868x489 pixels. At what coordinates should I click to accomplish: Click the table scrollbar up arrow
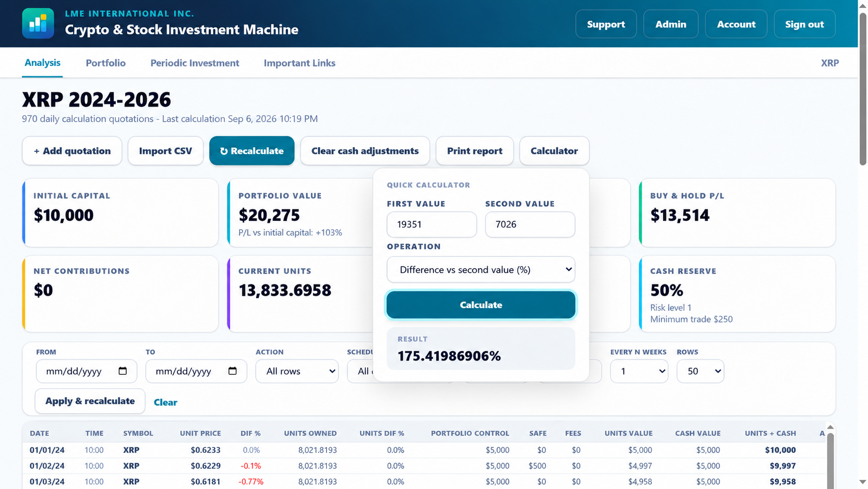(x=830, y=427)
